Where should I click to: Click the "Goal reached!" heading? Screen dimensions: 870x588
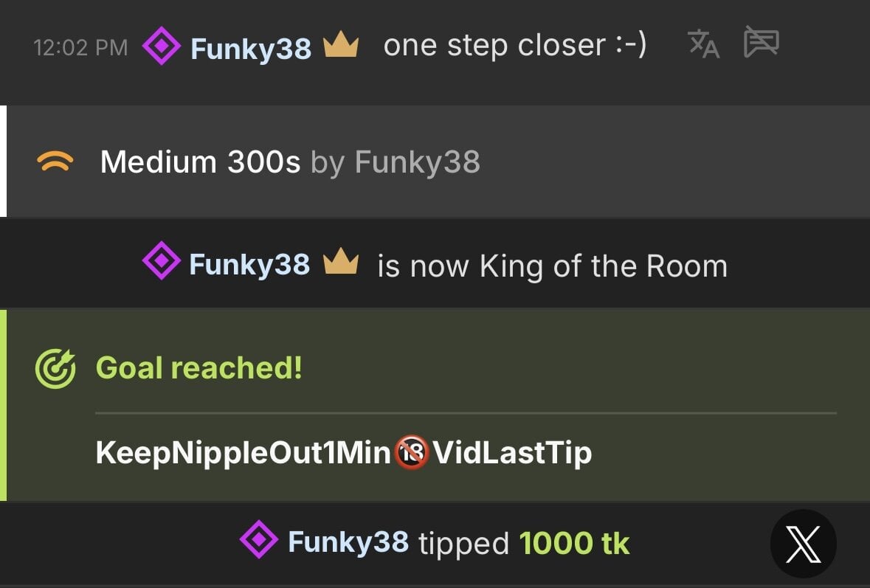click(x=198, y=367)
